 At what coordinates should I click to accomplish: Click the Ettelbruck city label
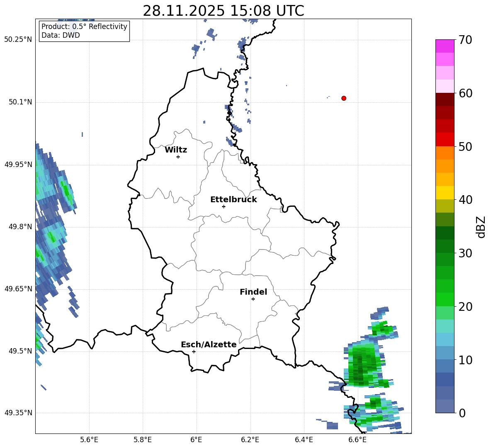(233, 200)
